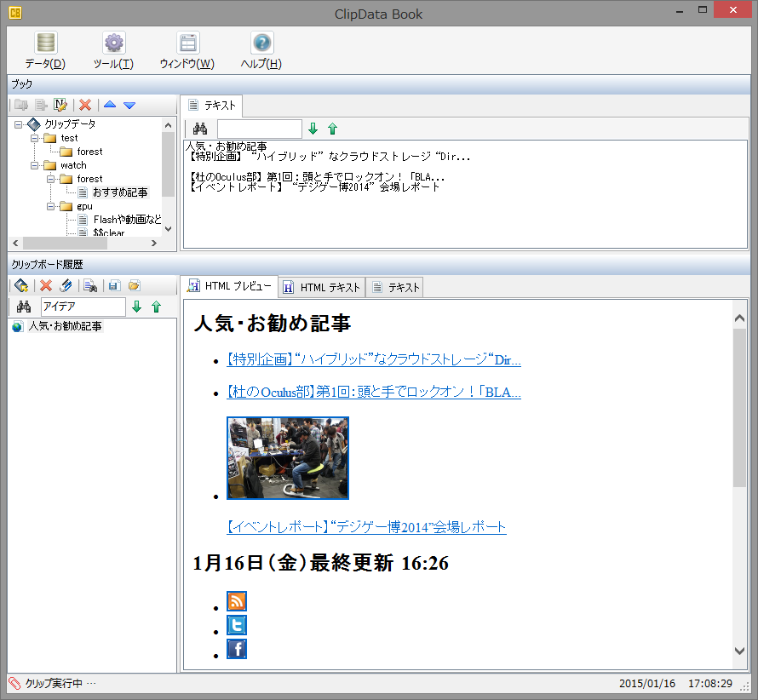The image size is (758, 700).
Task: Find previous with green up arrow in history
Action: 156,307
